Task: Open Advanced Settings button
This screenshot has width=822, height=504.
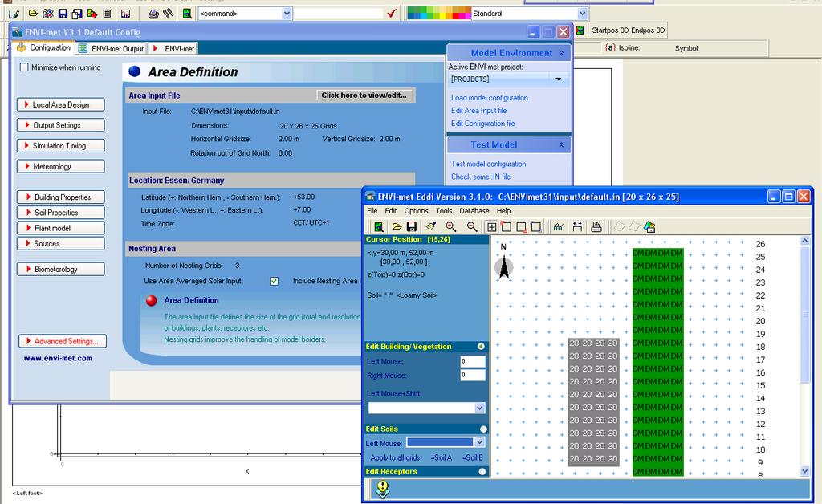Action: click(x=63, y=341)
